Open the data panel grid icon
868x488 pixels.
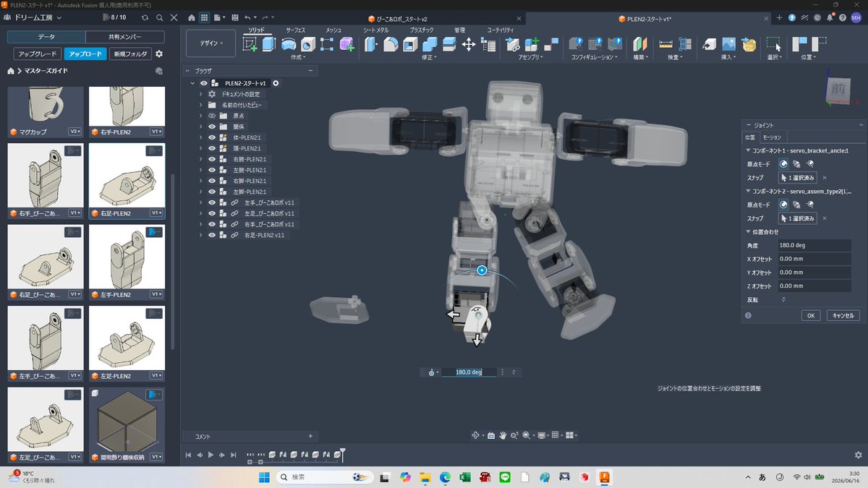(x=205, y=17)
